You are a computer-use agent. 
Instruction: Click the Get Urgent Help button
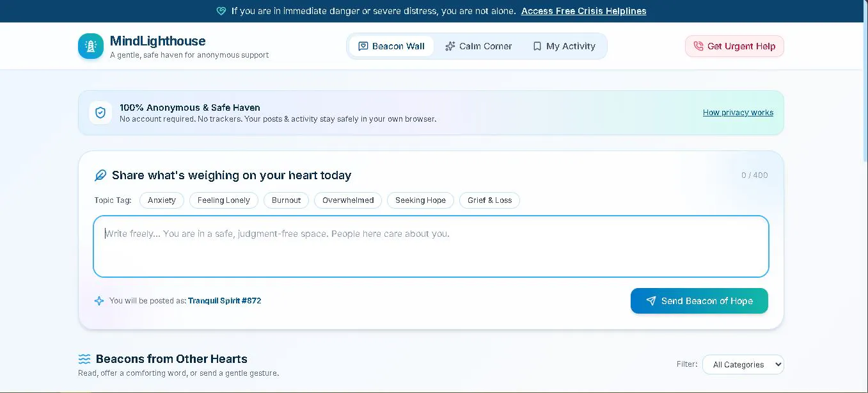(734, 46)
